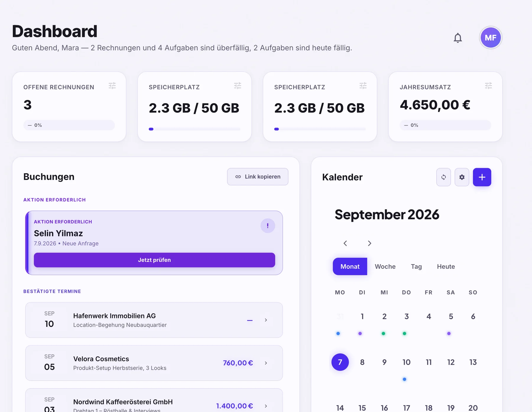Image resolution: width=532 pixels, height=412 pixels.
Task: Open the notifications bell
Action: 458,38
